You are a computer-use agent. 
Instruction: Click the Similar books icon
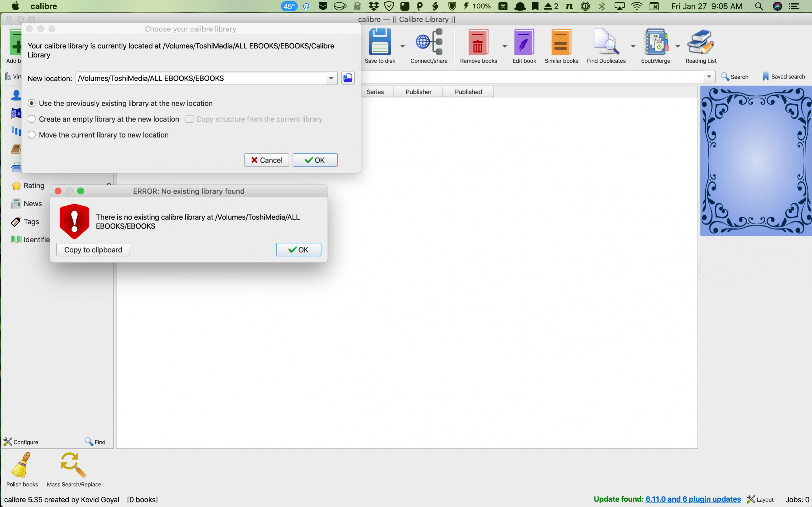click(x=561, y=42)
